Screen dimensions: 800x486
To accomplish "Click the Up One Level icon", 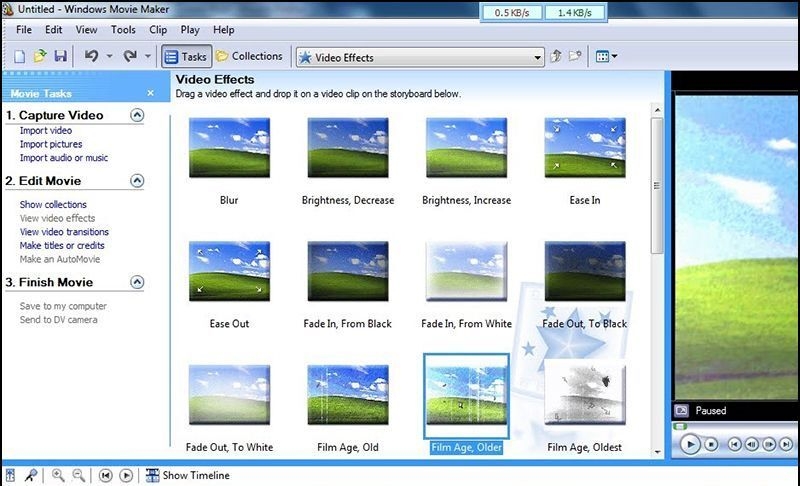I will [x=556, y=56].
